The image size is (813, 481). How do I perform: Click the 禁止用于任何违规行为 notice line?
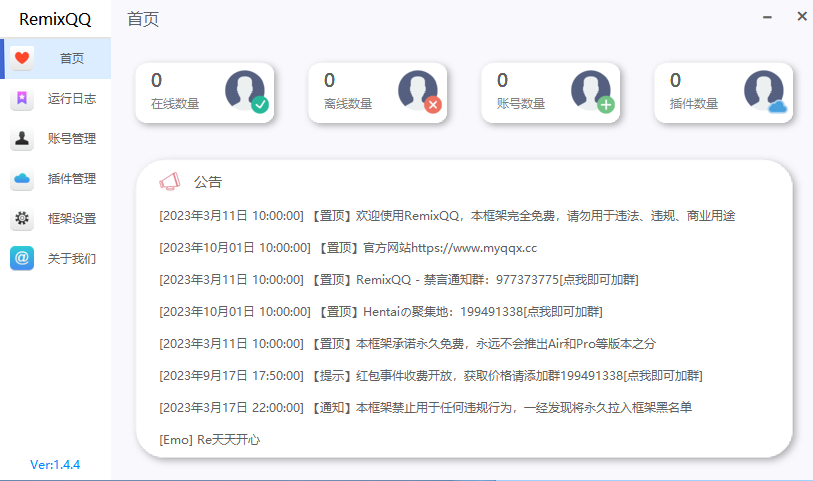coord(426,408)
